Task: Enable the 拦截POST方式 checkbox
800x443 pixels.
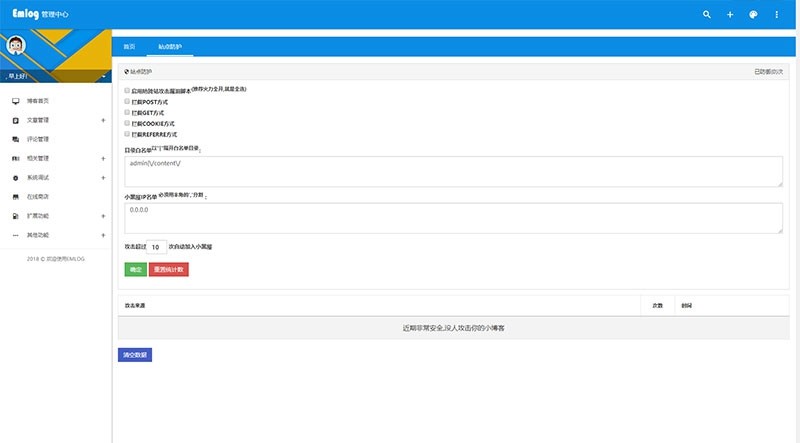Action: [127, 101]
